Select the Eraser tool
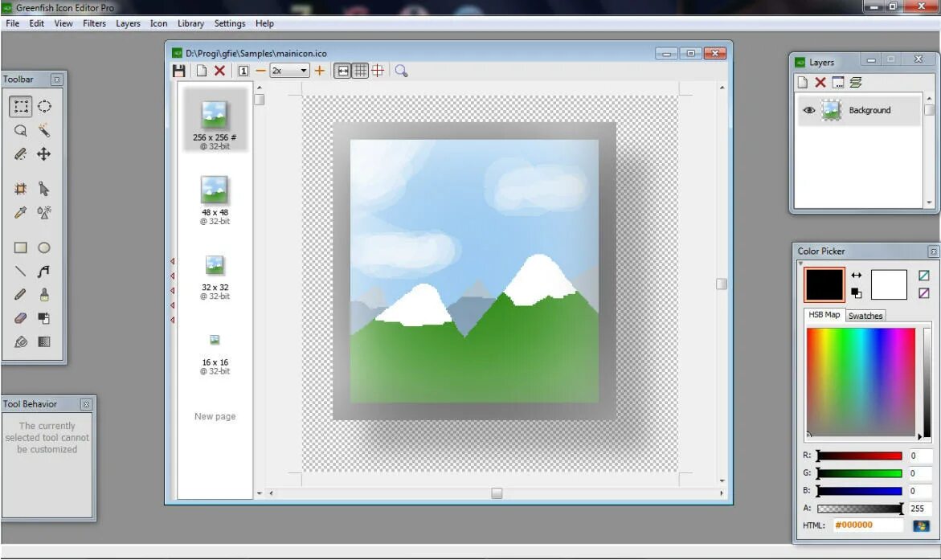Viewport: 941px width, 560px height. pyautogui.click(x=21, y=317)
